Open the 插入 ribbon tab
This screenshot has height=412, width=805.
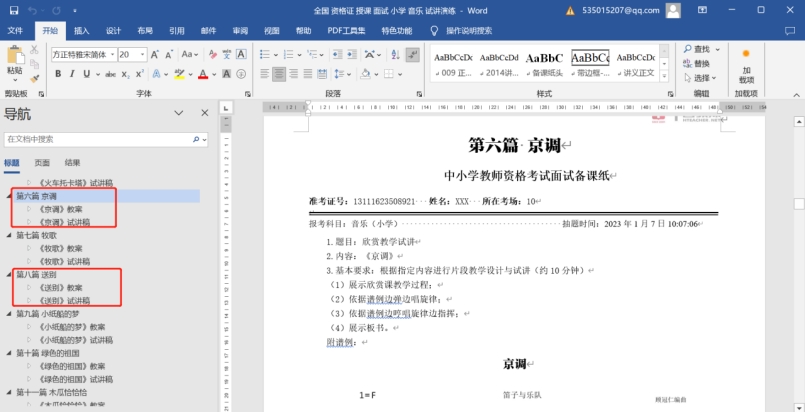pos(81,31)
